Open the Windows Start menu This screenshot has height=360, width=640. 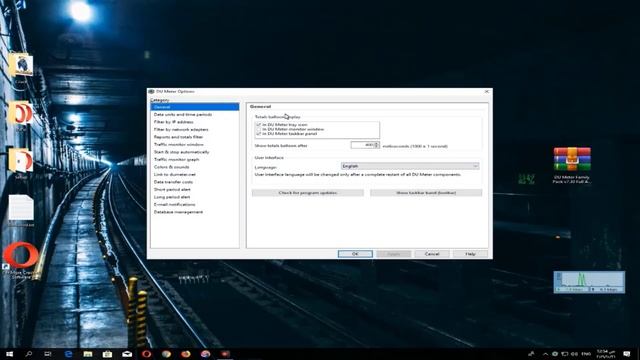pos(9,354)
